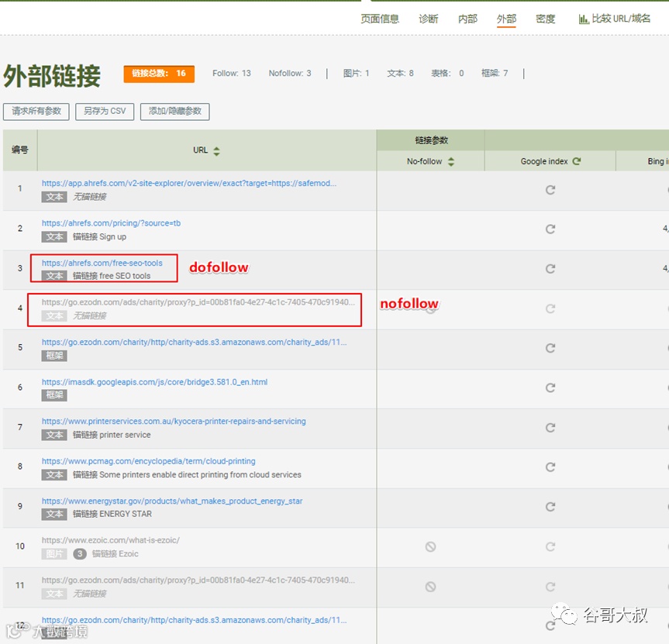Open charity-ads amazonaws link in row 5
Screen dimensions: 669x644
click(194, 342)
